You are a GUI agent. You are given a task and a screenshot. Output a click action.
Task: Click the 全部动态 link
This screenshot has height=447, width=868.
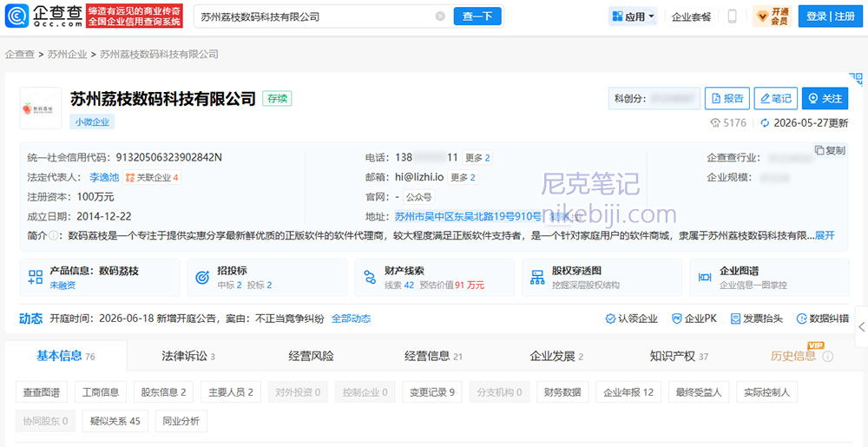pyautogui.click(x=351, y=319)
